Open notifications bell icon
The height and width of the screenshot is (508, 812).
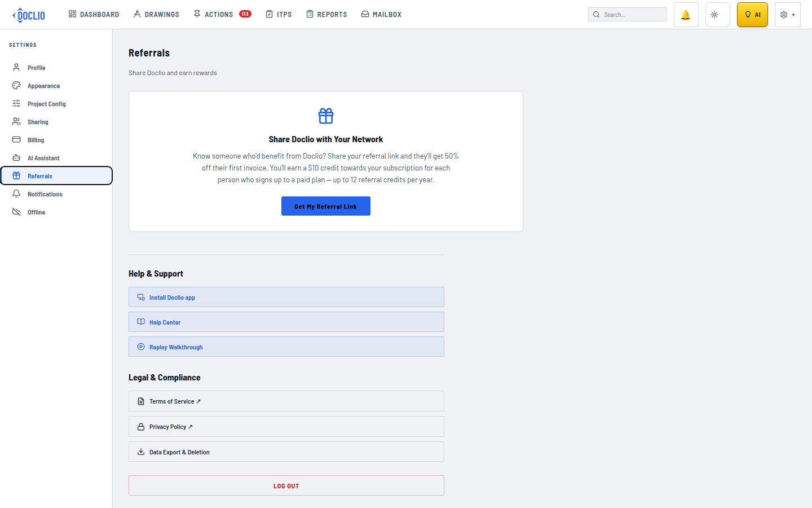[686, 15]
